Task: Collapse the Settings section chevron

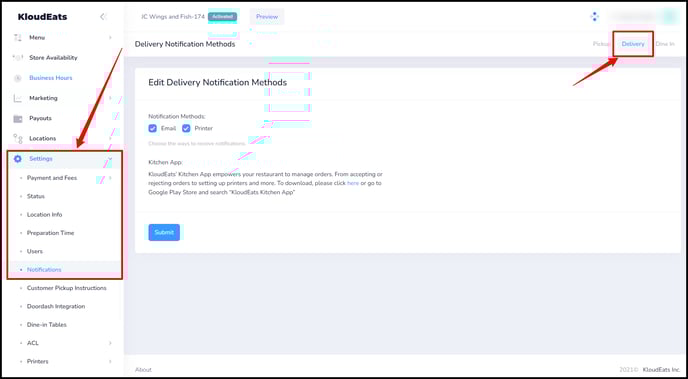Action: (x=110, y=159)
